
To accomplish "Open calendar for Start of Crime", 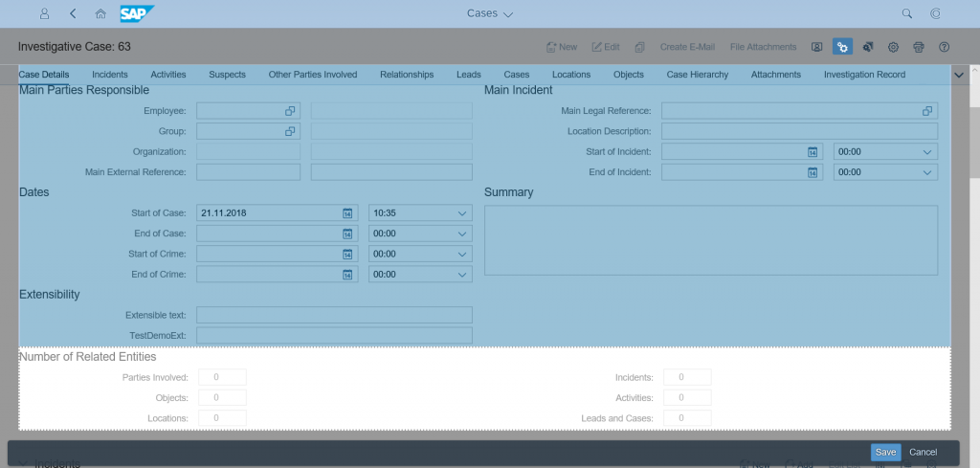I will point(347,255).
